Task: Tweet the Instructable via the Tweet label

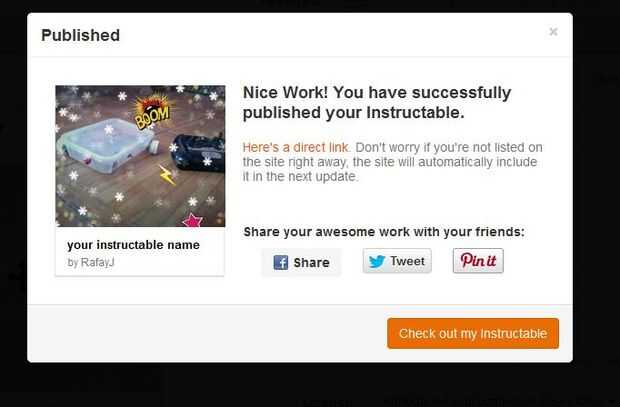Action: (x=407, y=261)
